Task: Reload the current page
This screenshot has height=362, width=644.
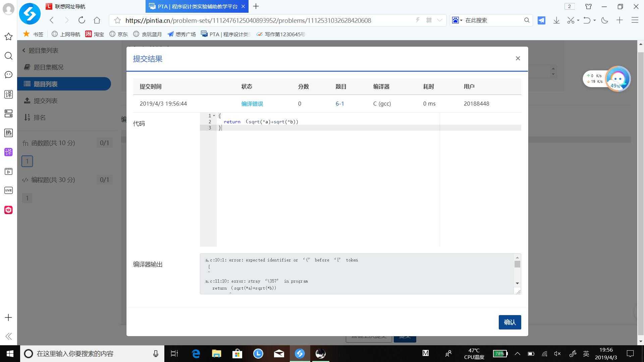Action: [82, 20]
